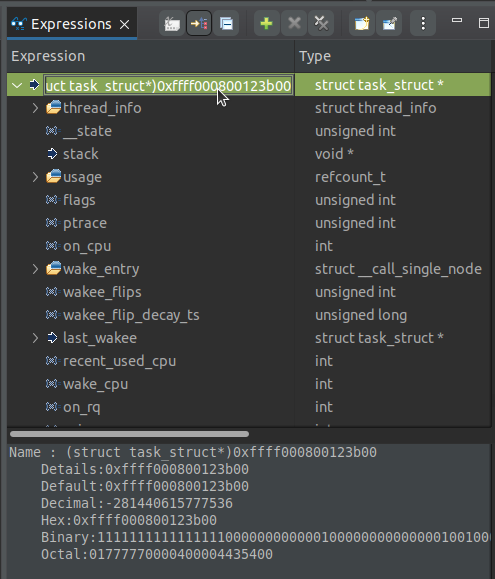Click Collapse All toolbar icon
Image resolution: width=495 pixels, height=579 pixels.
(x=226, y=24)
